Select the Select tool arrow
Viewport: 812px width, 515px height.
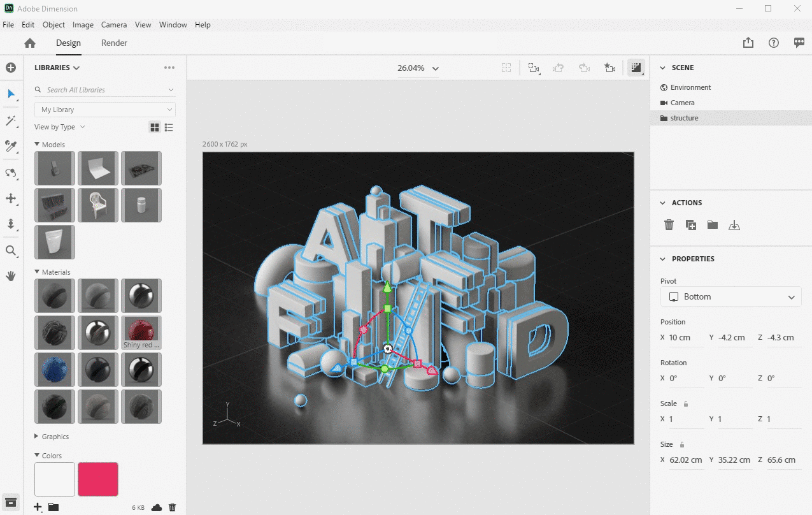click(x=11, y=94)
